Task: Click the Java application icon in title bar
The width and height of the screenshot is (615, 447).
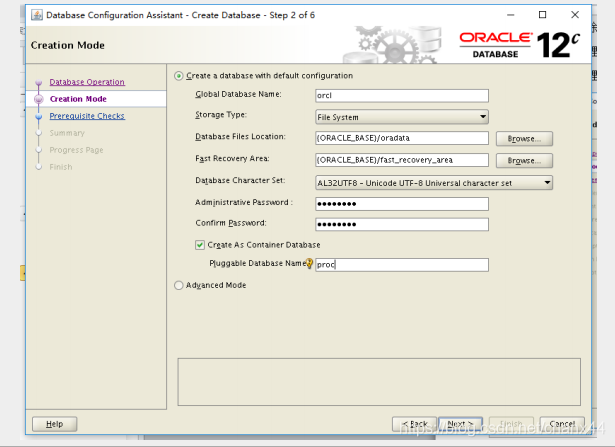Action: pos(37,15)
